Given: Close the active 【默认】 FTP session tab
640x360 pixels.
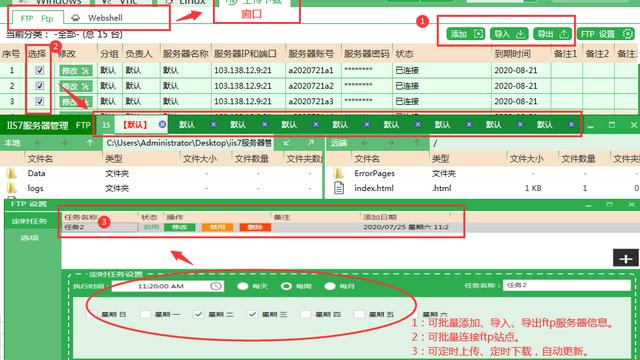Looking at the screenshot, I should coord(162,124).
